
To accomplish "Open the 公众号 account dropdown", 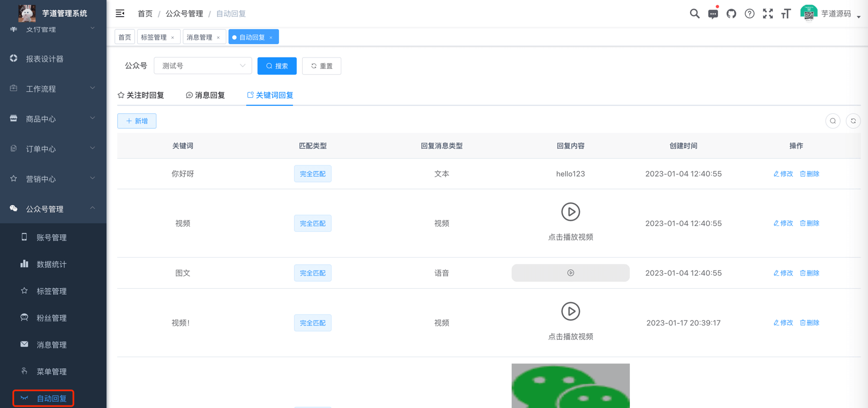I will pos(203,66).
